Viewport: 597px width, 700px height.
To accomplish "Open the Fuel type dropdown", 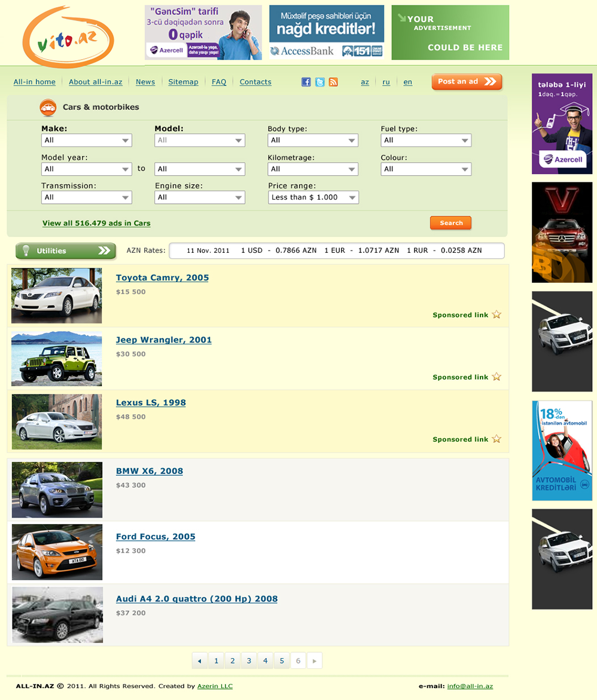I will (426, 140).
